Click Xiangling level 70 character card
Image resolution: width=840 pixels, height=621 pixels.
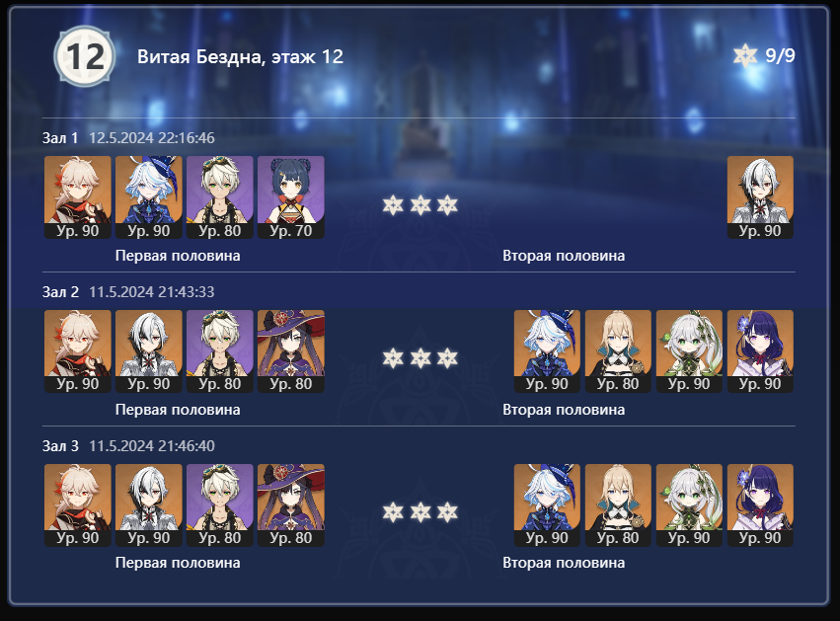point(291,197)
